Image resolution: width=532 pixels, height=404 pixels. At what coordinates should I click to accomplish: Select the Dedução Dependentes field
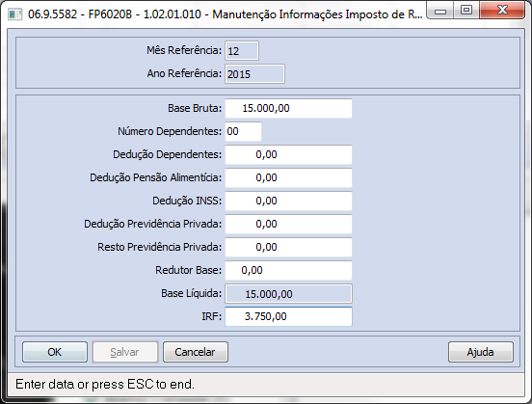point(288,154)
